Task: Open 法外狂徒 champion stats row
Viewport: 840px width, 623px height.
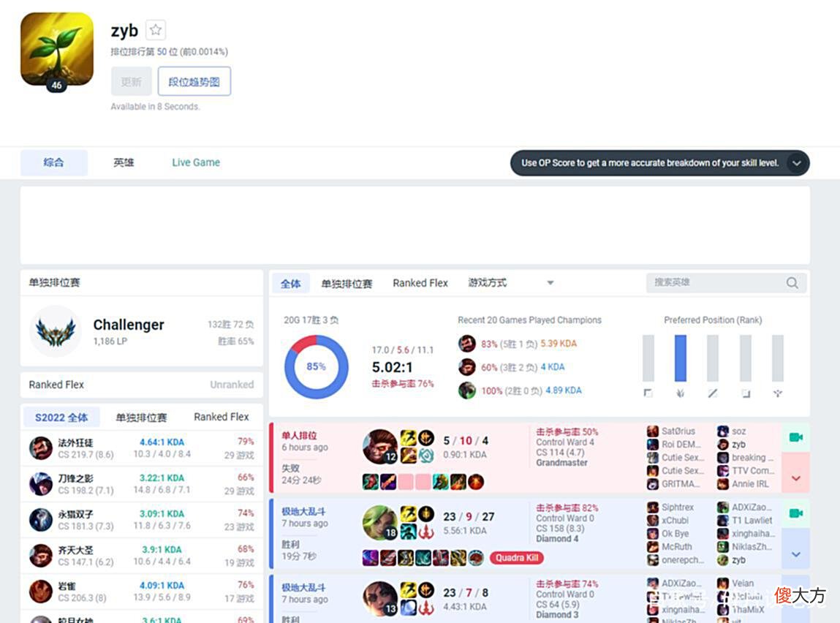Action: coord(141,448)
